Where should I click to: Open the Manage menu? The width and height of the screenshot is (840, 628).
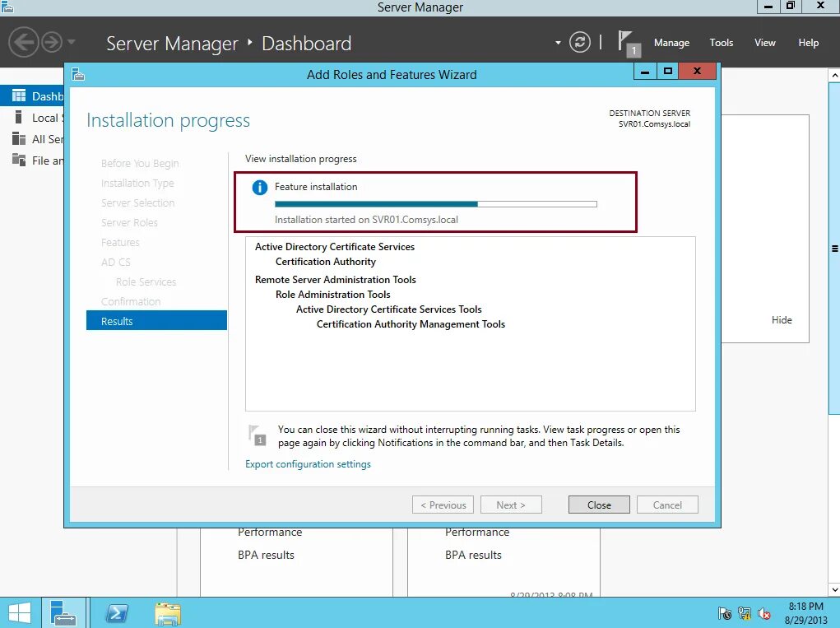(671, 42)
